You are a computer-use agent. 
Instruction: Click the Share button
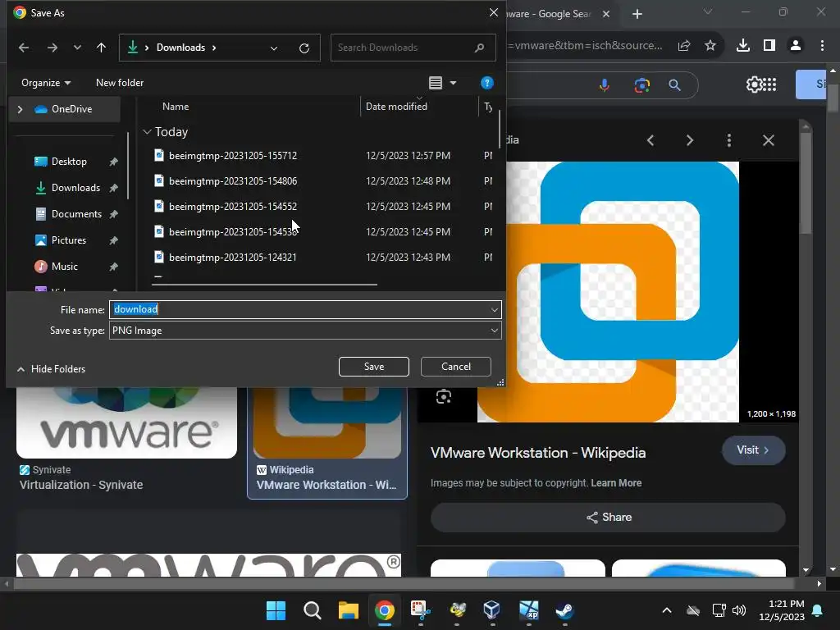(x=608, y=518)
